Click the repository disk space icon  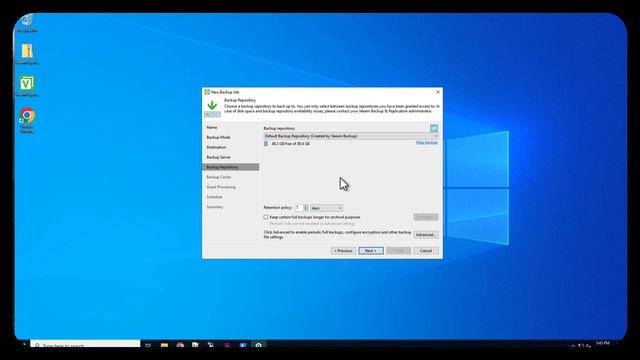click(266, 144)
